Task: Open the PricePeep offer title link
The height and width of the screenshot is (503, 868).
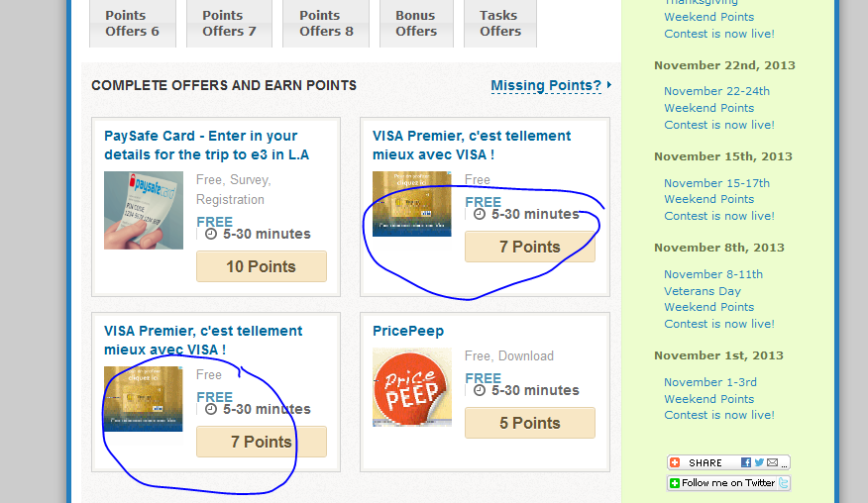Action: click(408, 331)
